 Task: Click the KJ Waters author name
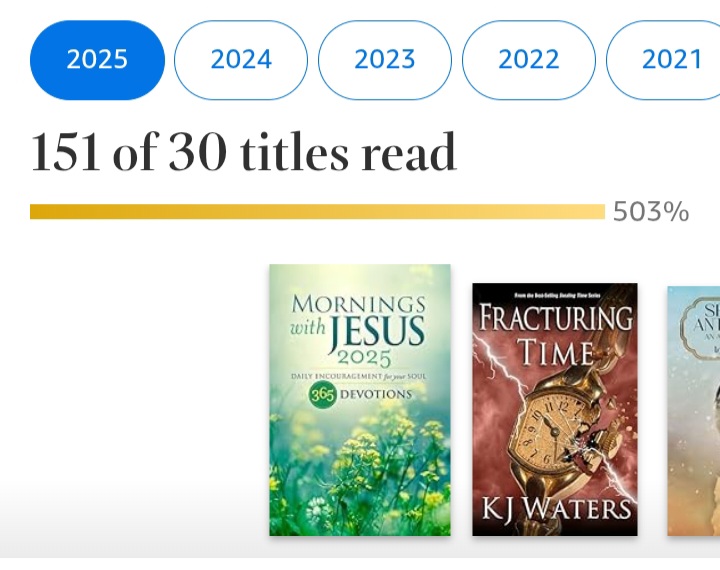coord(555,509)
